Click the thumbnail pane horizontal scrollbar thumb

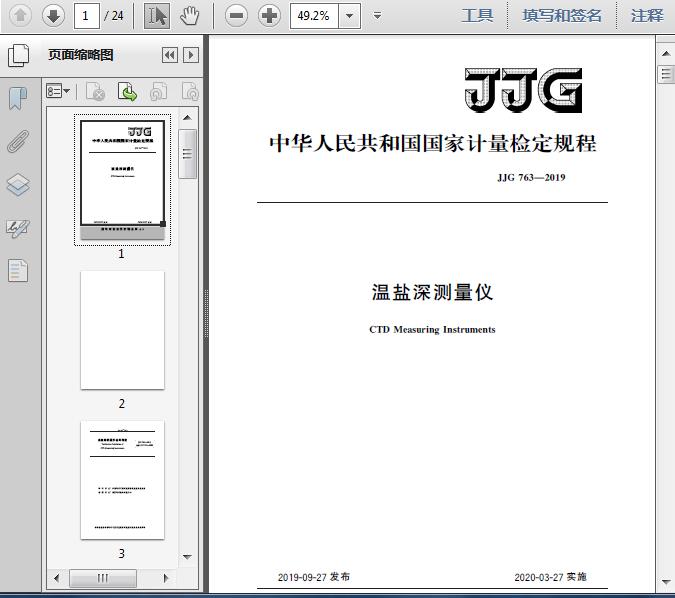click(x=104, y=578)
